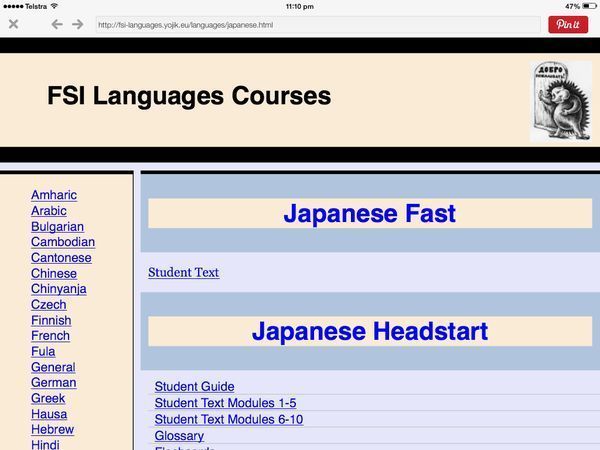Open the Hebrew language link
Viewport: 600px width, 450px height.
pos(52,429)
